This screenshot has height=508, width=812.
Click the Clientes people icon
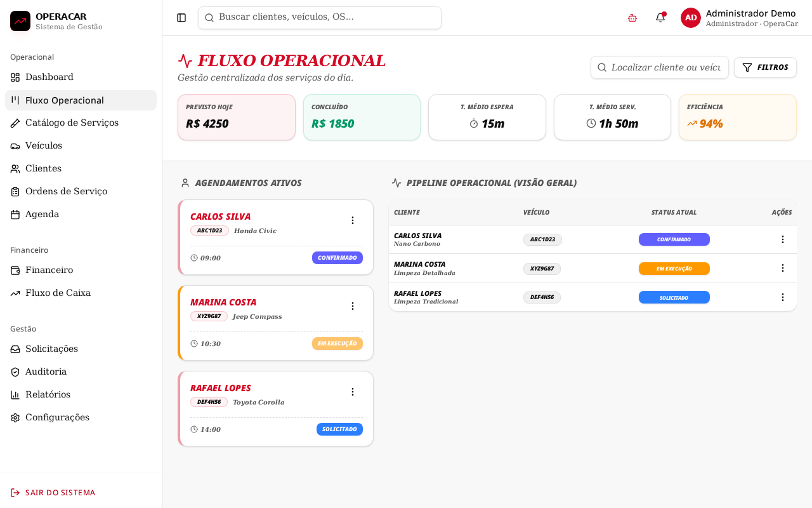[15, 169]
